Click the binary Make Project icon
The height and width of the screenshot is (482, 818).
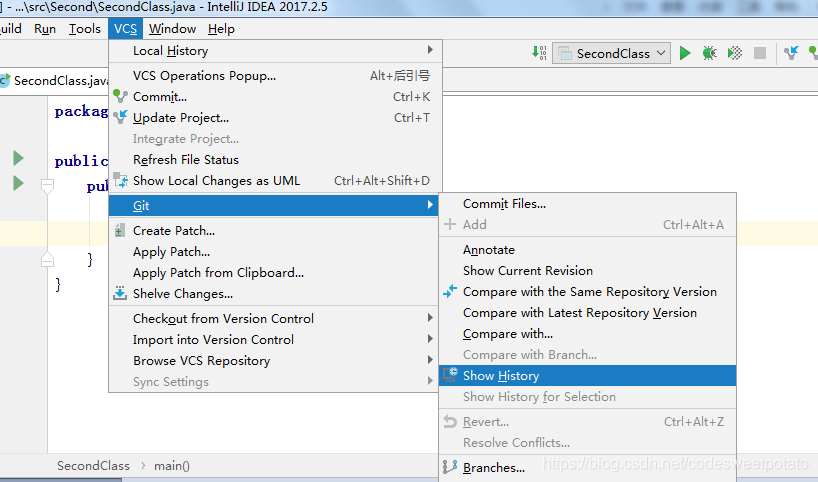tap(539, 53)
